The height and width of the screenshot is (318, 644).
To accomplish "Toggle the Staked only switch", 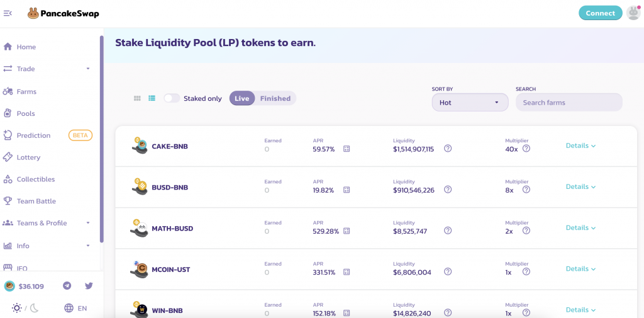I will pyautogui.click(x=172, y=98).
